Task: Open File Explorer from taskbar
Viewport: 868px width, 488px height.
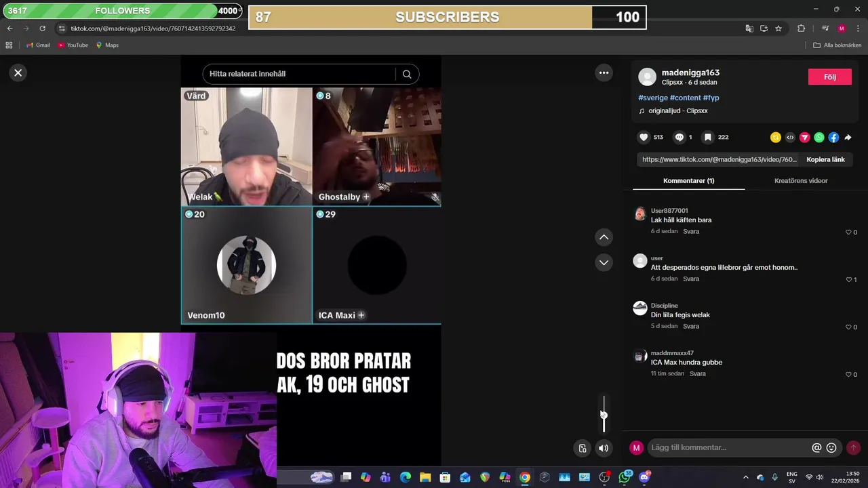Action: tap(425, 477)
